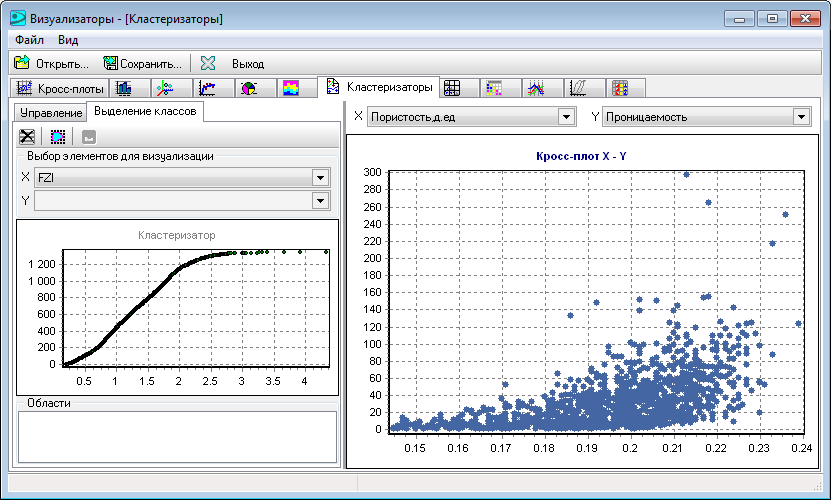Open the multi-line chart tab icon
This screenshot has width=831, height=500.
(x=536, y=88)
